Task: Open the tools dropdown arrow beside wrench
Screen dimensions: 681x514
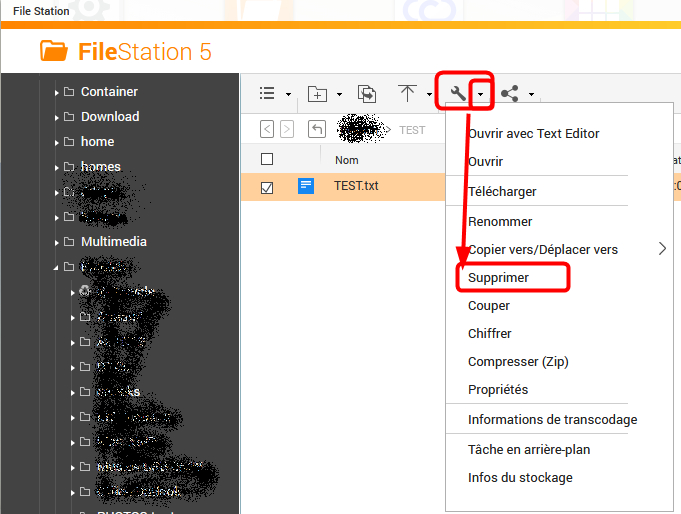Action: 480,94
